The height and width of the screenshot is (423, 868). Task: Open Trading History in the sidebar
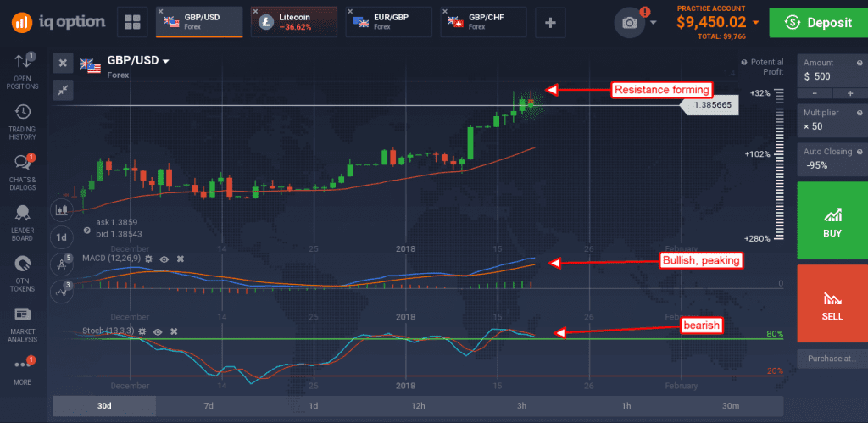click(22, 121)
